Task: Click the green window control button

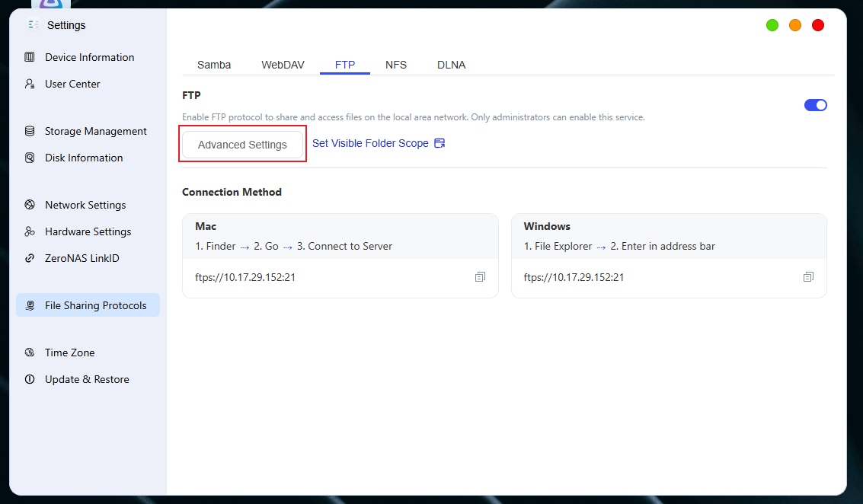Action: click(772, 25)
